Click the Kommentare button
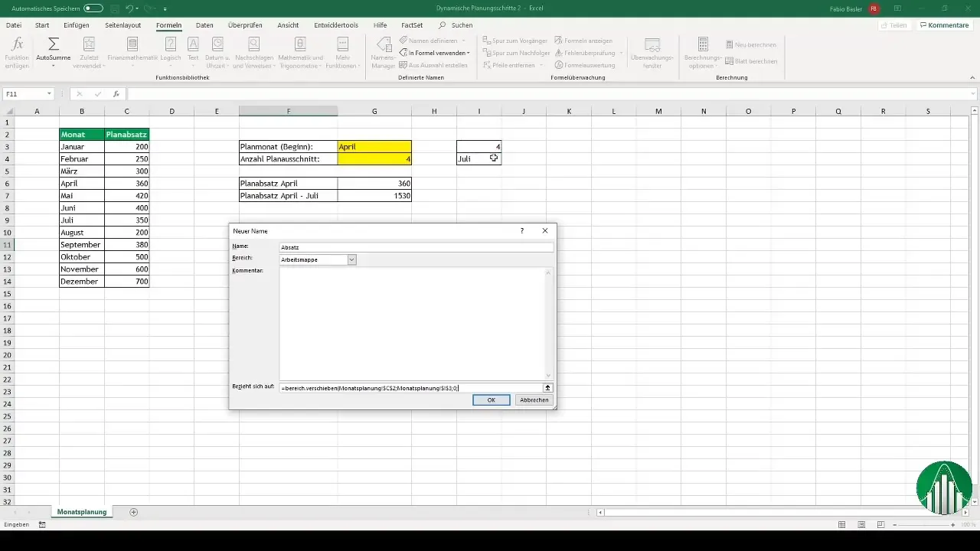Image resolution: width=980 pixels, height=551 pixels. coord(945,25)
